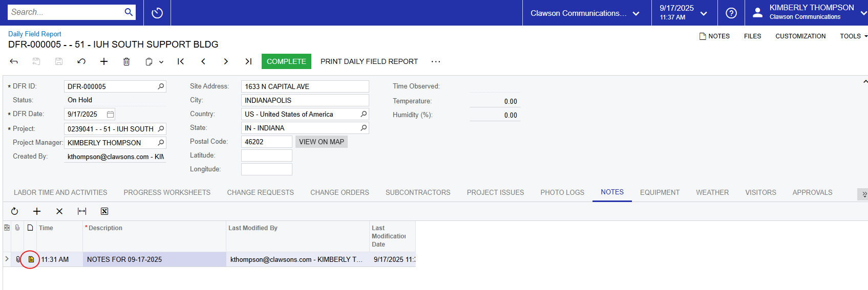Open the yellow note icon in row

pyautogui.click(x=31, y=259)
